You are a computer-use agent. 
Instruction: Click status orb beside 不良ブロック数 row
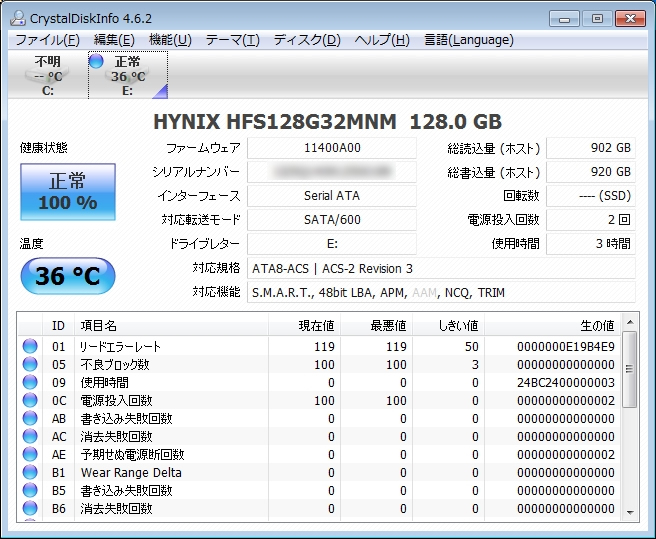(x=30, y=365)
